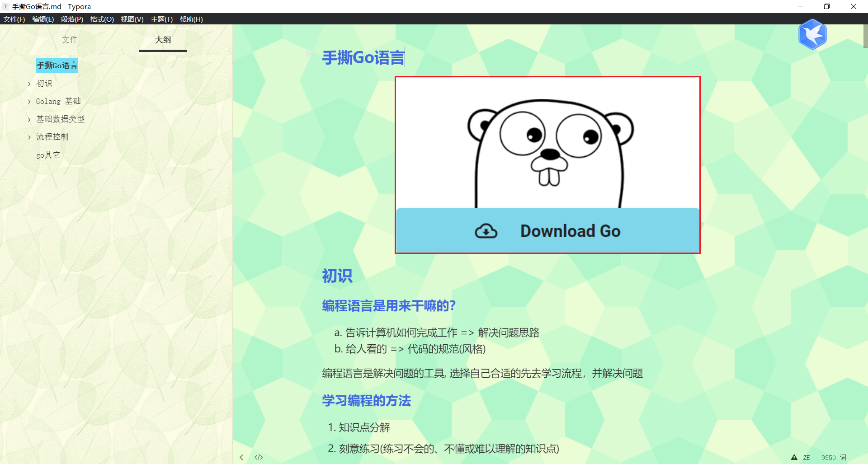Open the 格式(O) menu
The height and width of the screenshot is (464, 868).
click(x=102, y=19)
